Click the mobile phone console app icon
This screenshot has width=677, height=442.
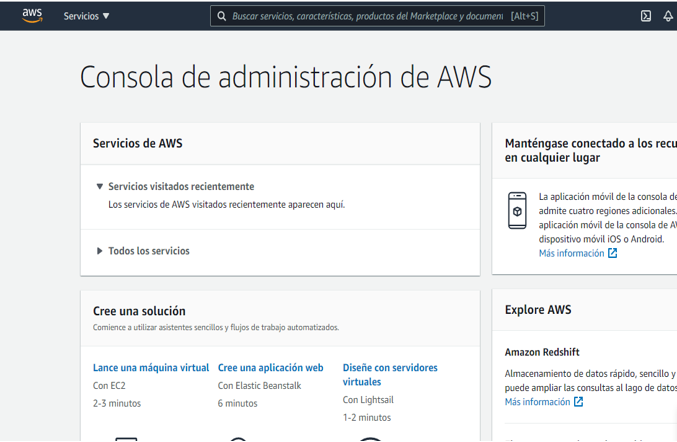coord(517,211)
